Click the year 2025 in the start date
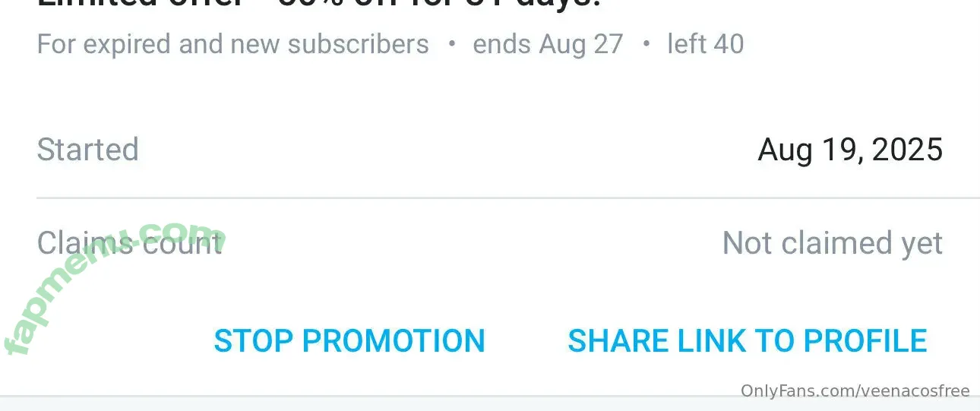The width and height of the screenshot is (980, 411). click(x=907, y=150)
